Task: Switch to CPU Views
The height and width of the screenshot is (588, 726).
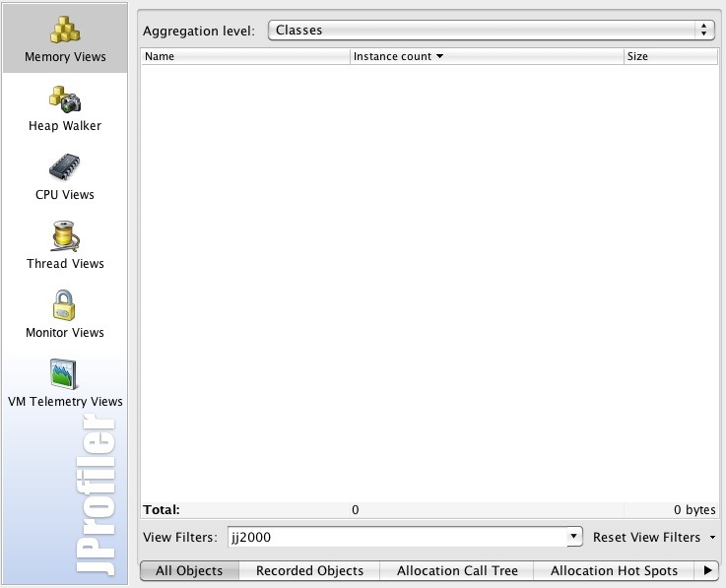Action: (x=64, y=177)
